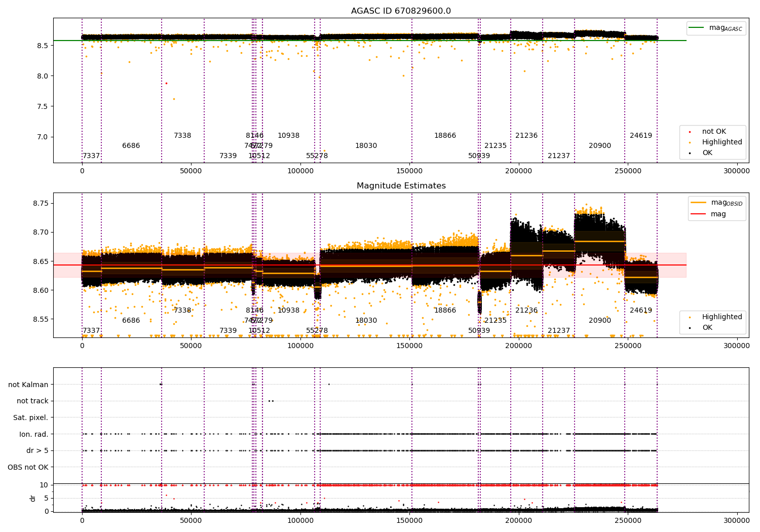The height and width of the screenshot is (532, 760).
Task: Click OBSID label 55278 in the top plot
Action: click(x=317, y=156)
